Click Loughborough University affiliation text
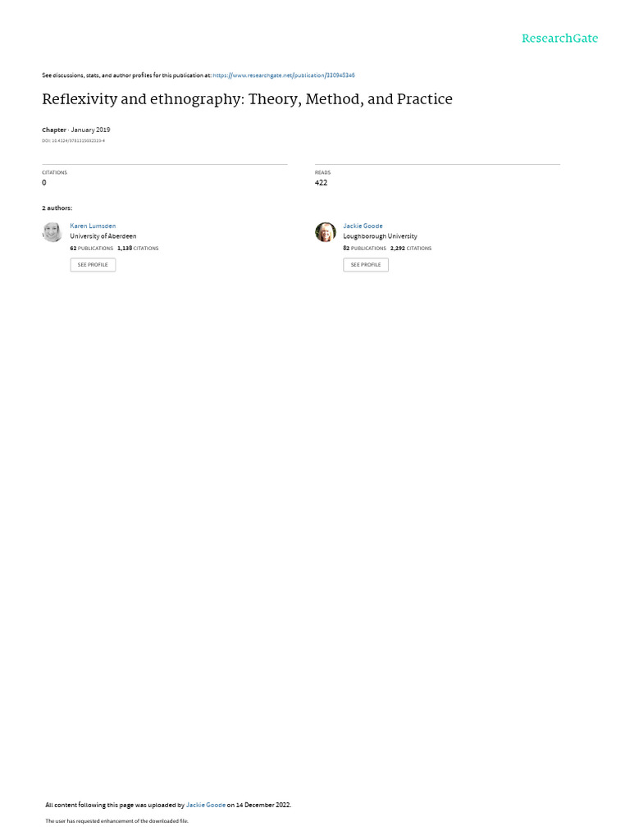This screenshot has width=630, height=840. [x=380, y=236]
